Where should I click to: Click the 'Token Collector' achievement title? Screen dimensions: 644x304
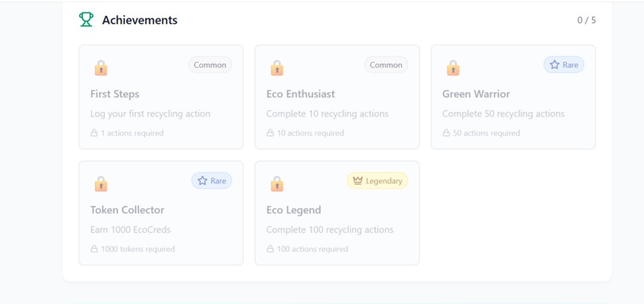point(127,210)
